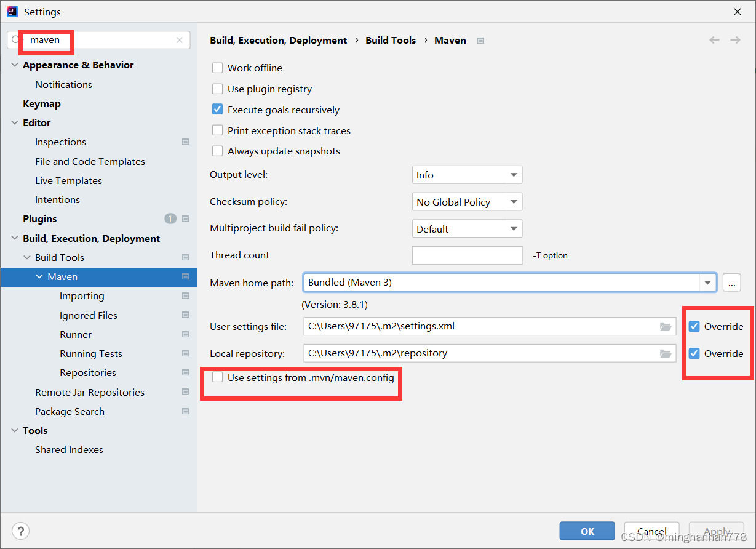Click project-level icon beside Remote Jar Repositories
Viewport: 756px width, 549px height.
click(185, 391)
